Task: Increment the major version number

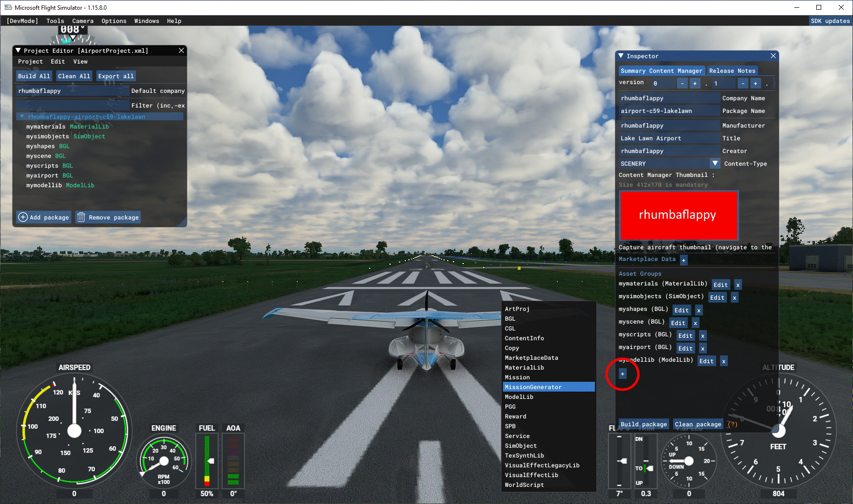Action: (x=695, y=83)
